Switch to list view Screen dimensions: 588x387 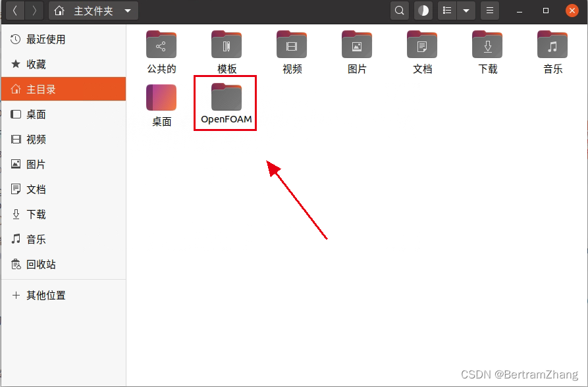pyautogui.click(x=447, y=11)
